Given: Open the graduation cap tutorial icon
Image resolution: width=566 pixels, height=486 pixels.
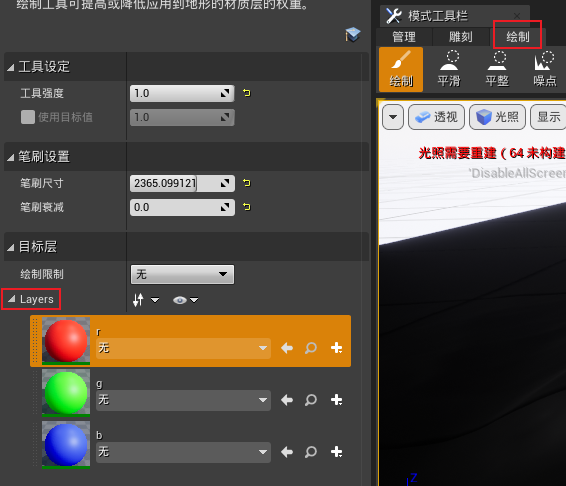Looking at the screenshot, I should (352, 35).
